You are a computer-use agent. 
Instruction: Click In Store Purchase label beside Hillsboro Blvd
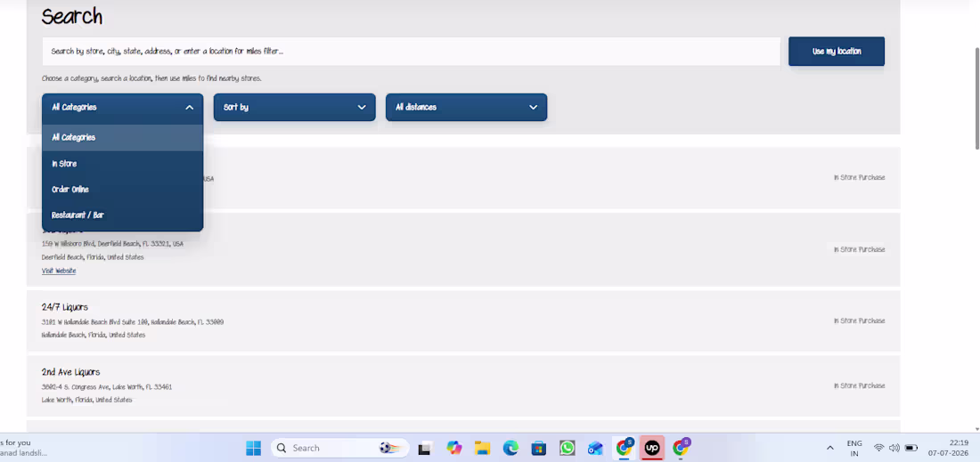tap(860, 250)
